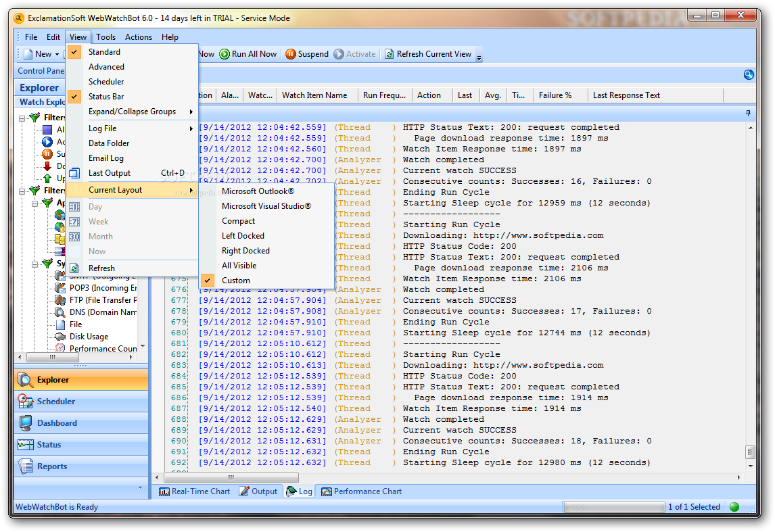Screen dimensions: 775x532
Task: Collapse the second Filters tree node
Action: (22, 191)
